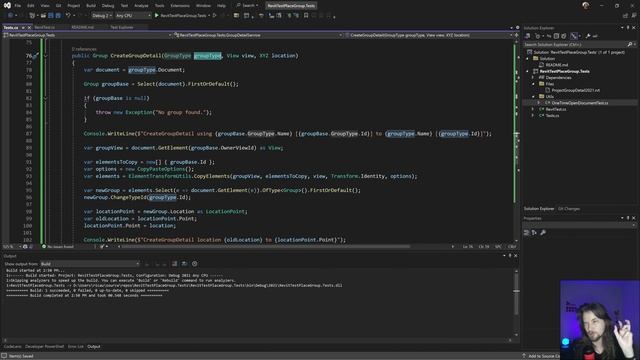Open the Edit menu
Screen dimensions: 640x360
[31, 6]
